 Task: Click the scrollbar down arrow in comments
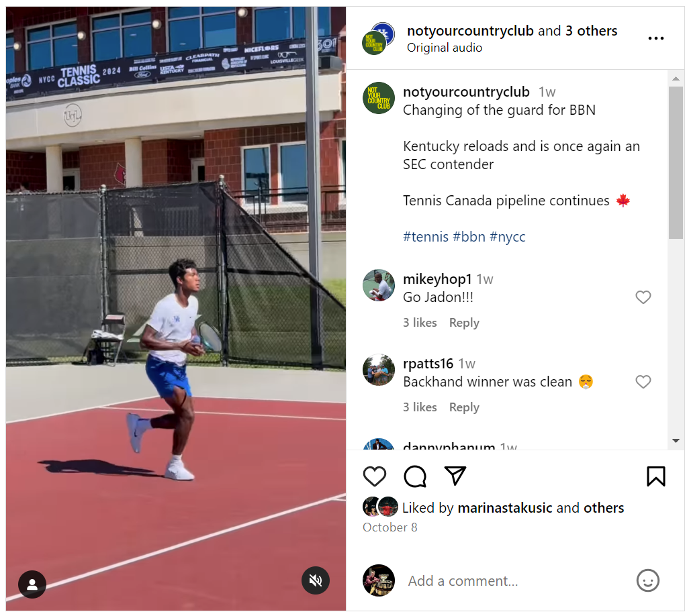676,441
